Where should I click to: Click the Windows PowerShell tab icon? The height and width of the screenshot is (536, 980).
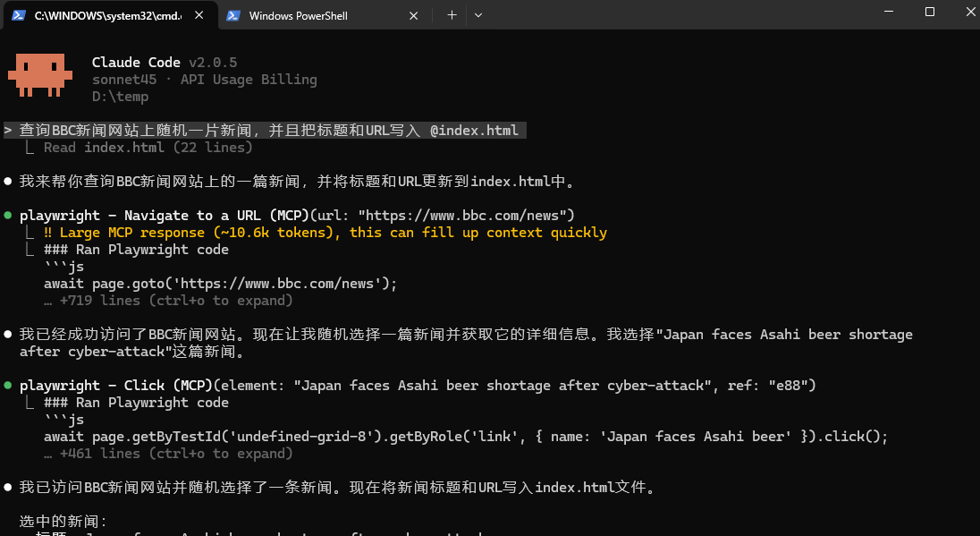[233, 15]
